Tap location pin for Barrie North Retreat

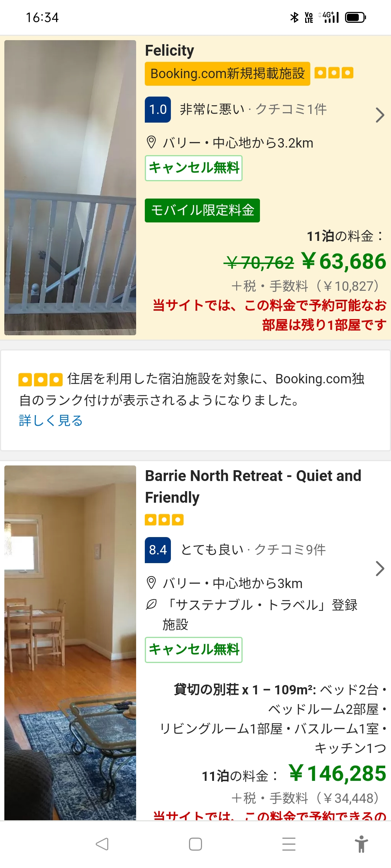[x=151, y=583]
